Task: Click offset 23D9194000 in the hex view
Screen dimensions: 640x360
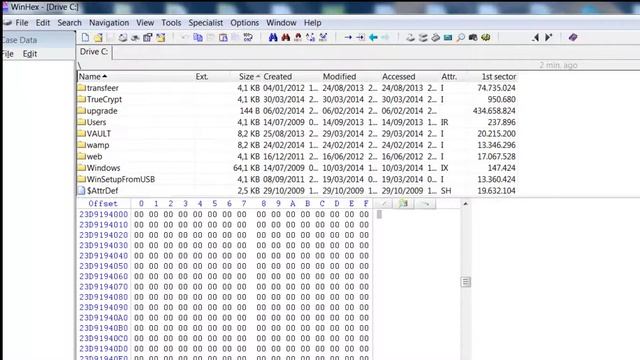Action: [104, 214]
